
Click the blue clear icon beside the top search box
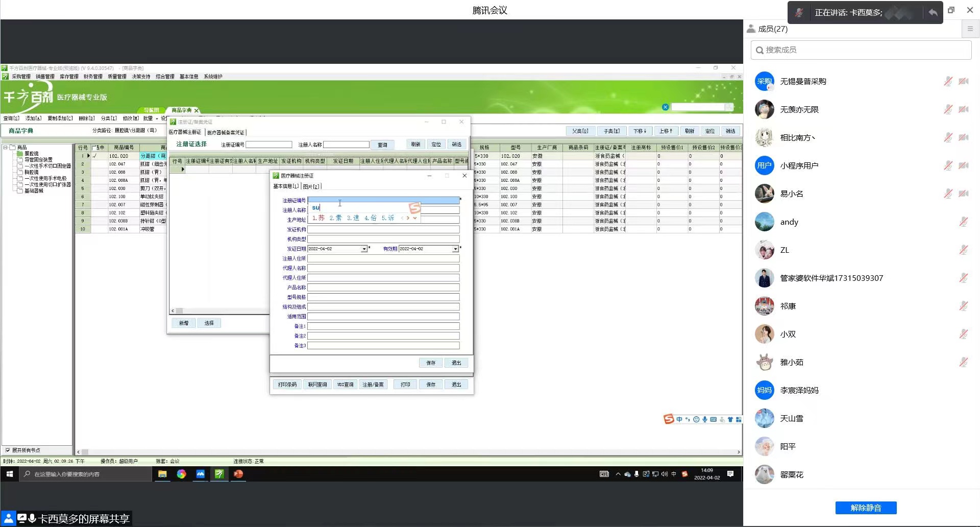[x=665, y=107]
